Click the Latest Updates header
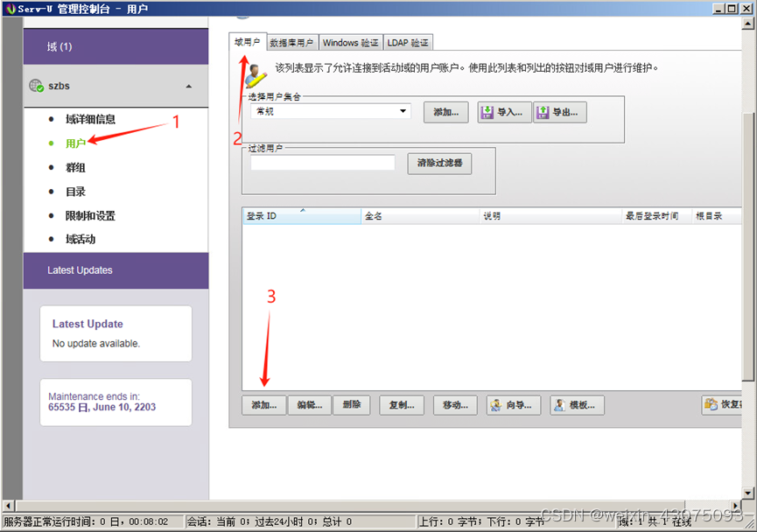Image resolution: width=757 pixels, height=532 pixels. [116, 270]
